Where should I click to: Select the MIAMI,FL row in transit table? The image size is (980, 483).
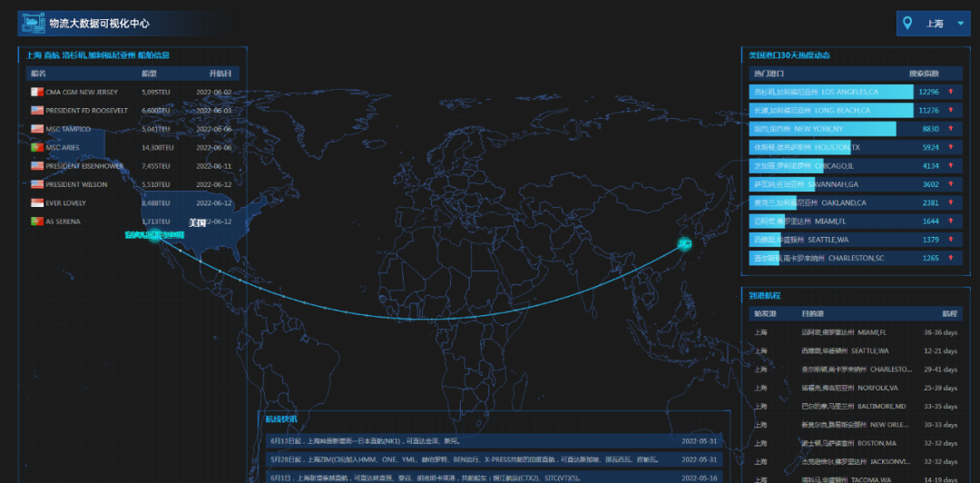click(x=855, y=332)
